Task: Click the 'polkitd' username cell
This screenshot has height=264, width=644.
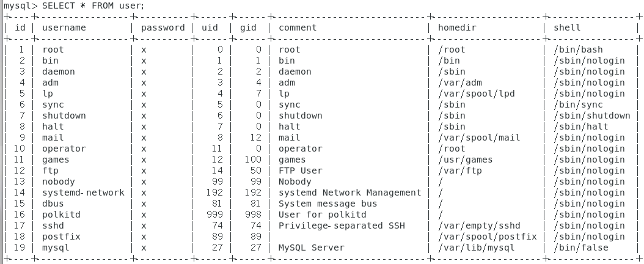Action: pyautogui.click(x=61, y=215)
